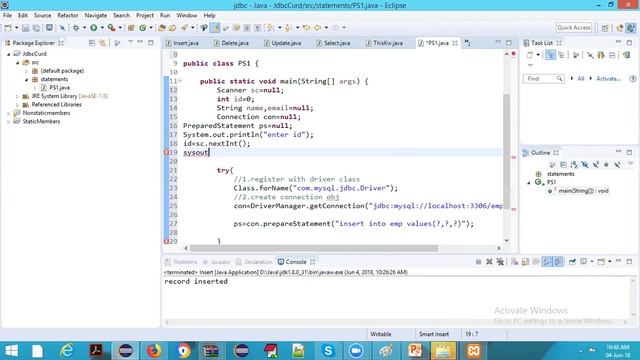
Task: Click the Activate... link in Task List
Action: point(608,78)
